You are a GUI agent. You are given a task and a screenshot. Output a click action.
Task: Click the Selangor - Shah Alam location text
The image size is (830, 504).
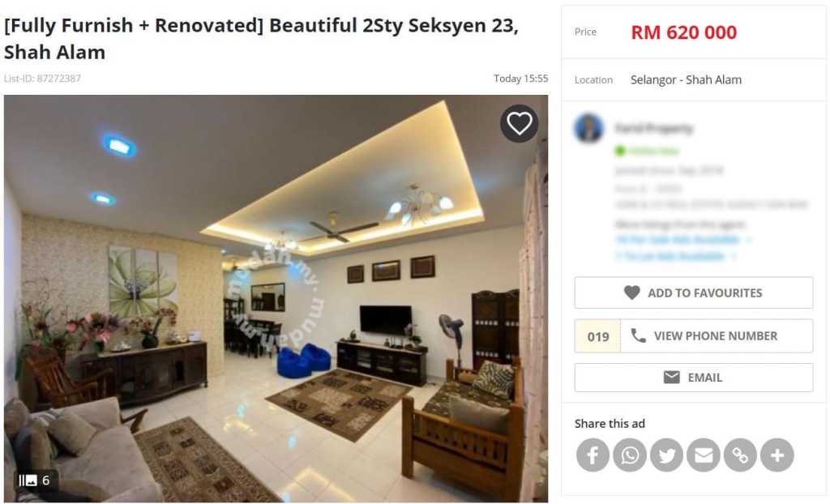pos(686,80)
